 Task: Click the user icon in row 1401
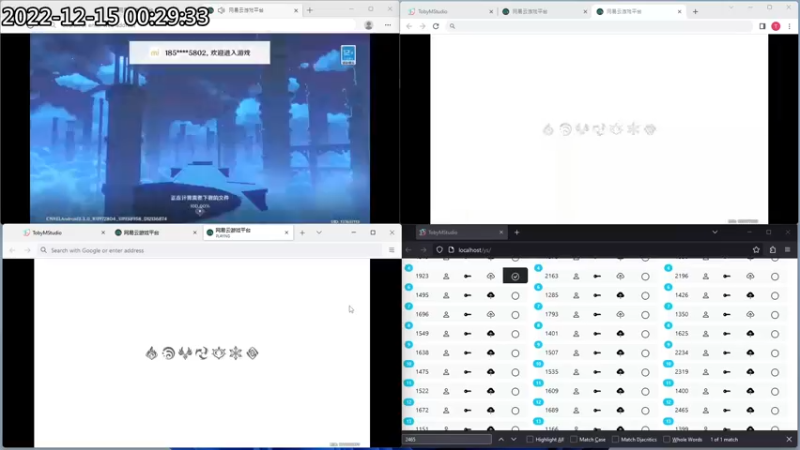click(576, 334)
